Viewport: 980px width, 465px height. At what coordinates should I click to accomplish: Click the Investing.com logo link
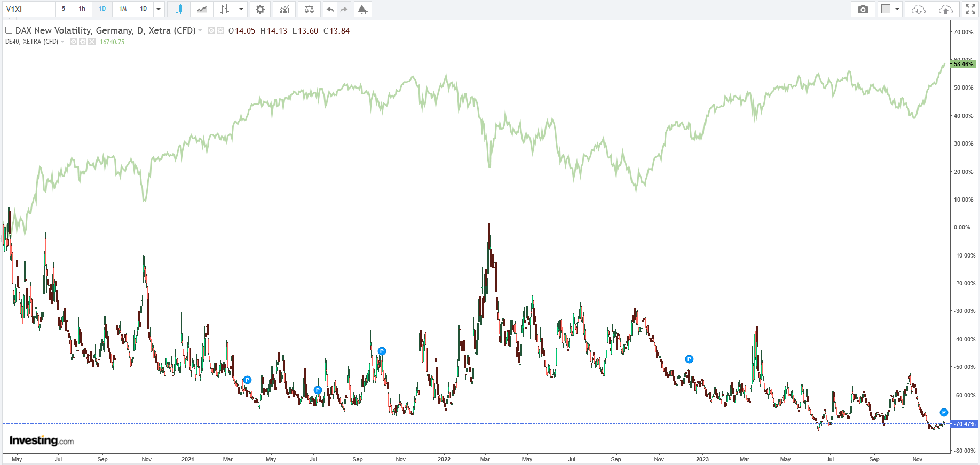point(42,440)
